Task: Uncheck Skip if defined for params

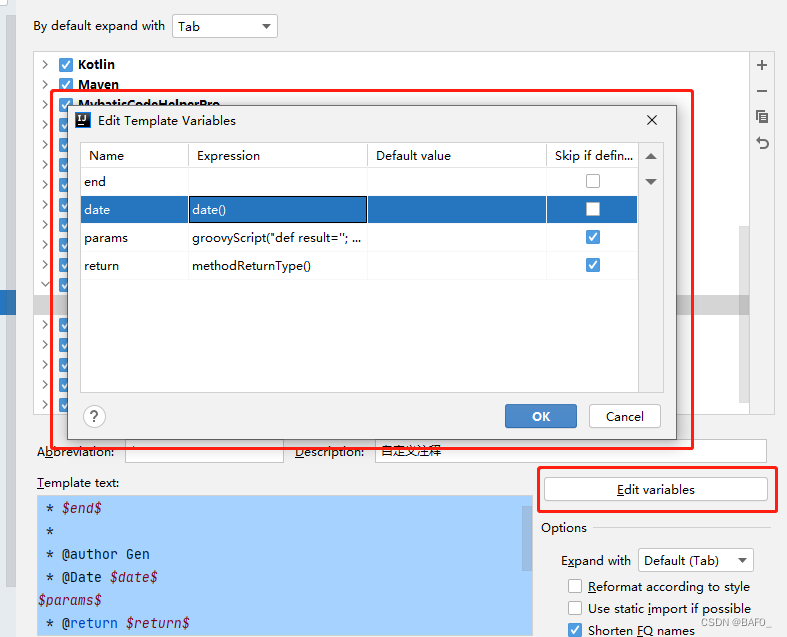Action: click(593, 237)
